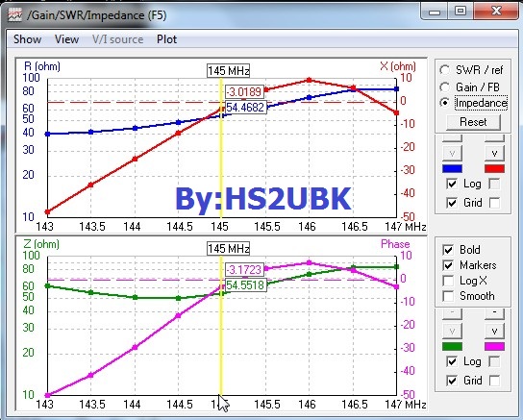Select the Gain / FB radio button

(444, 87)
